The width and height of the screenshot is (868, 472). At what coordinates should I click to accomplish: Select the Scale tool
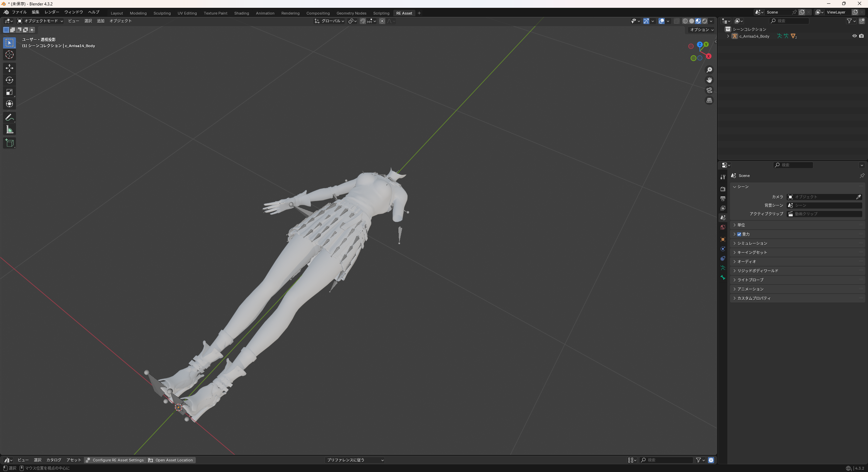tap(9, 92)
